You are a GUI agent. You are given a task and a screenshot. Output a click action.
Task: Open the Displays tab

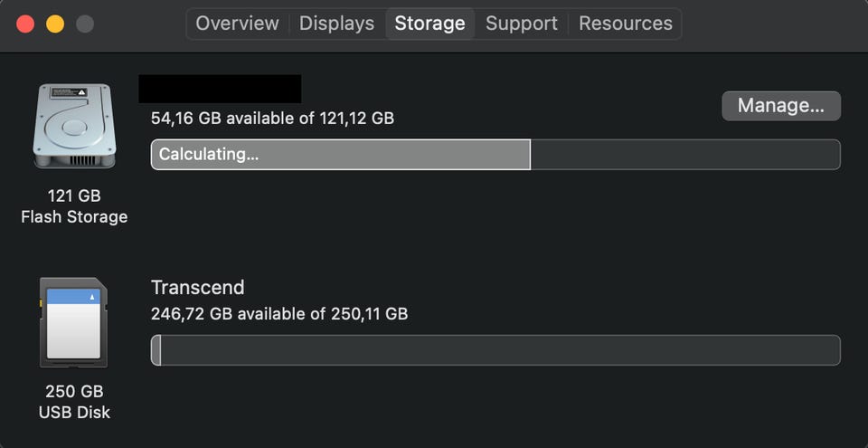336,24
